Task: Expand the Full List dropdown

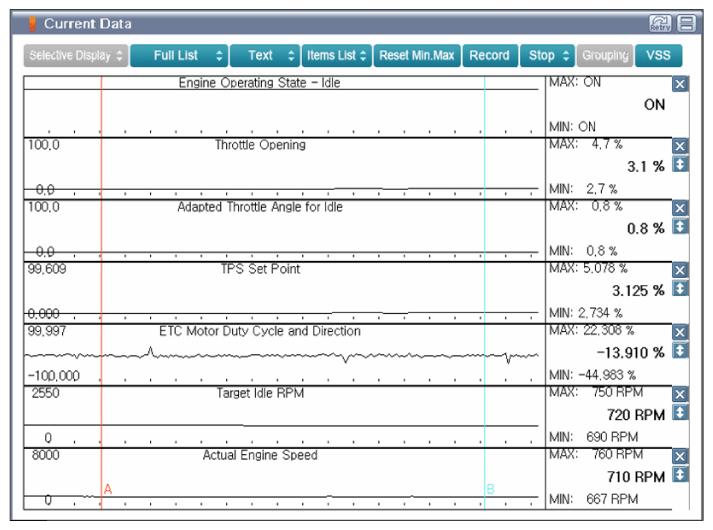Action: pyautogui.click(x=180, y=56)
